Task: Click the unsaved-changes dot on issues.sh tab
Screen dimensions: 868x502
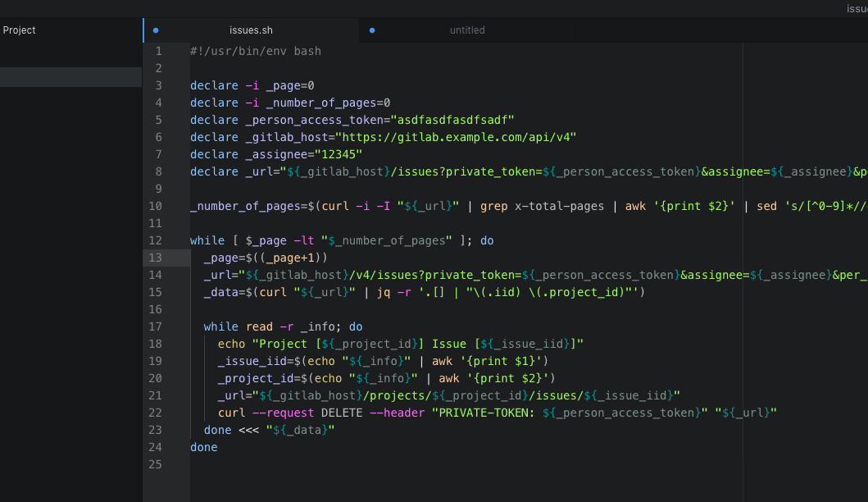Action: pyautogui.click(x=156, y=30)
